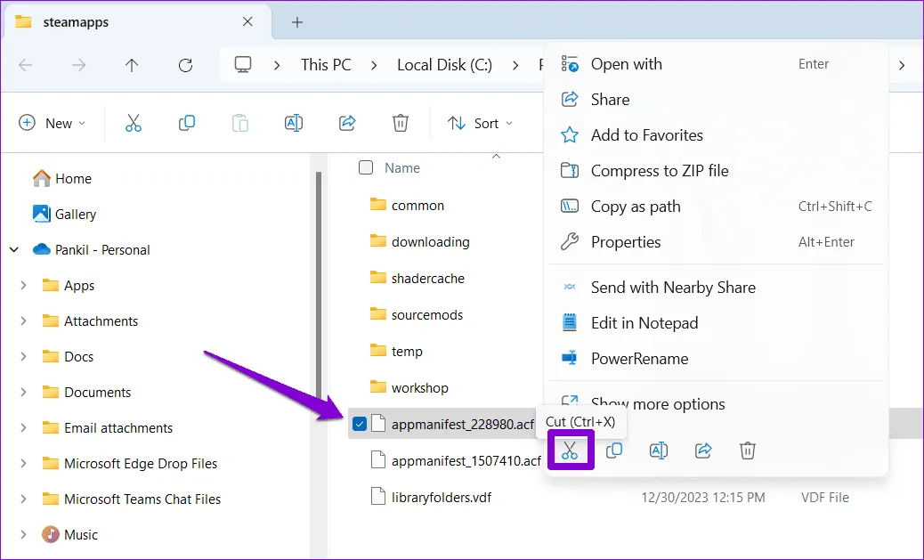Select Edit in Notepad from the context menu
This screenshot has width=924, height=560.
coord(644,322)
